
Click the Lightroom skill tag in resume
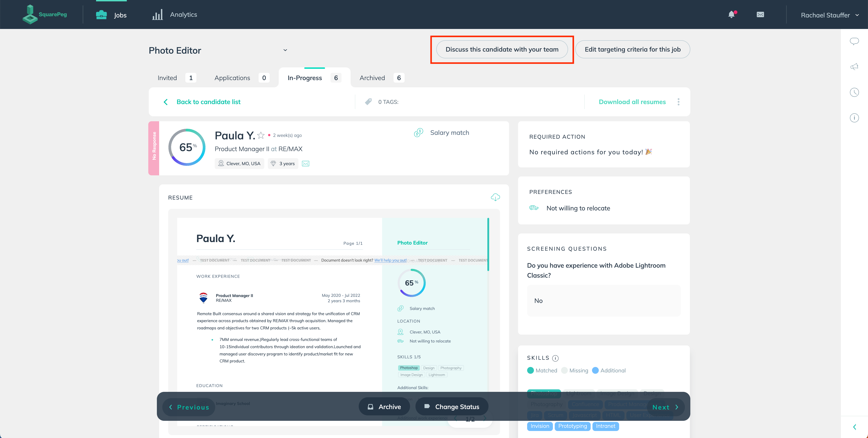click(437, 375)
